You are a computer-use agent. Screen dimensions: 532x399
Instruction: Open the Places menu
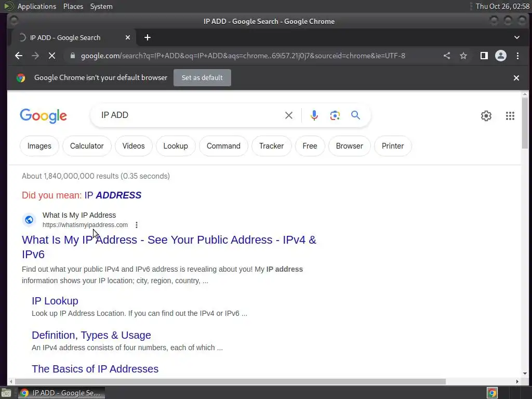(73, 6)
